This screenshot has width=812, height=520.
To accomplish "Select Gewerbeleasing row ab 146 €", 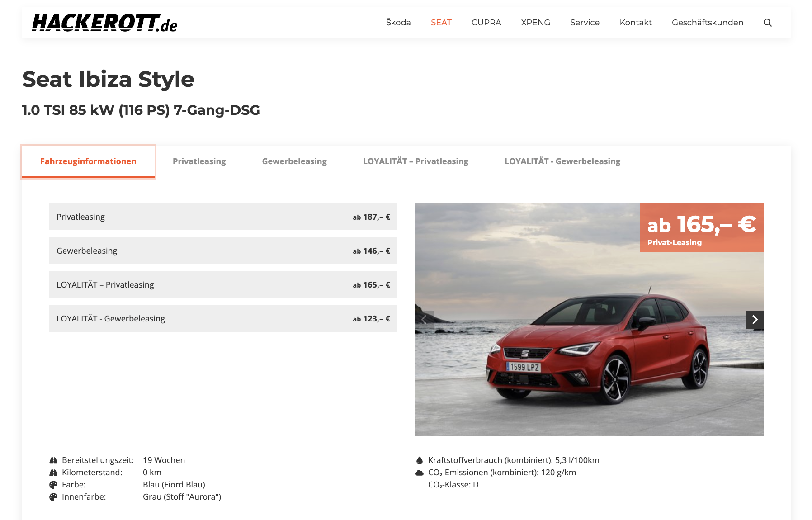I will pos(223,251).
